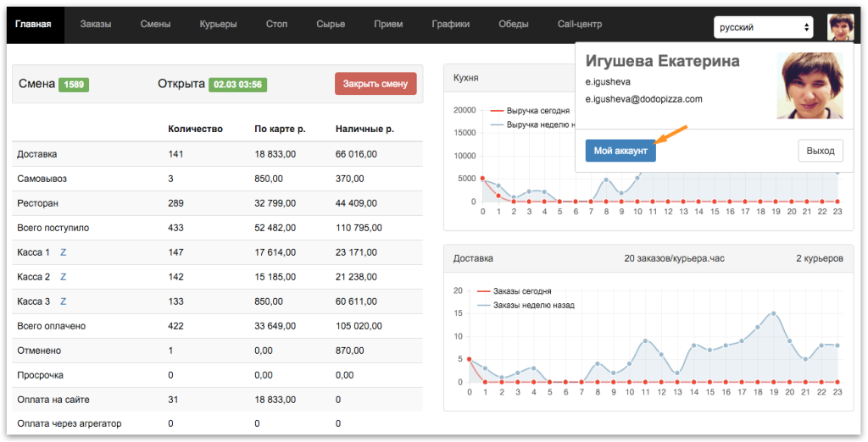Click the hour 19 peak point in Доставка chart
Image resolution: width=868 pixels, height=442 pixels.
(x=773, y=313)
